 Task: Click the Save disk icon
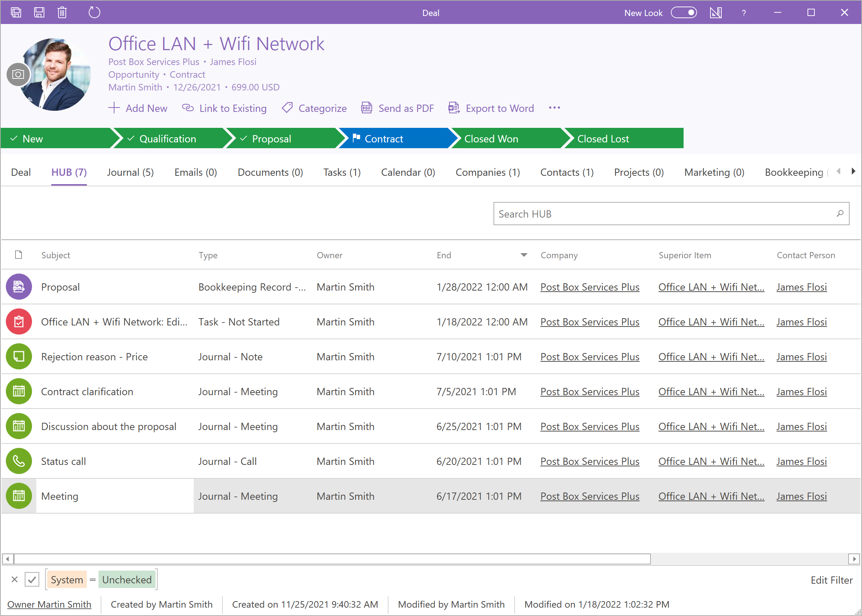[39, 12]
